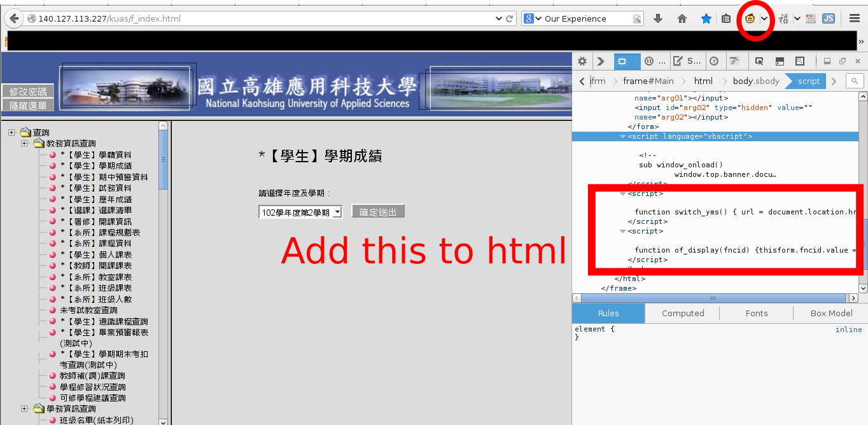Click the Chinese character extension icon

(784, 19)
